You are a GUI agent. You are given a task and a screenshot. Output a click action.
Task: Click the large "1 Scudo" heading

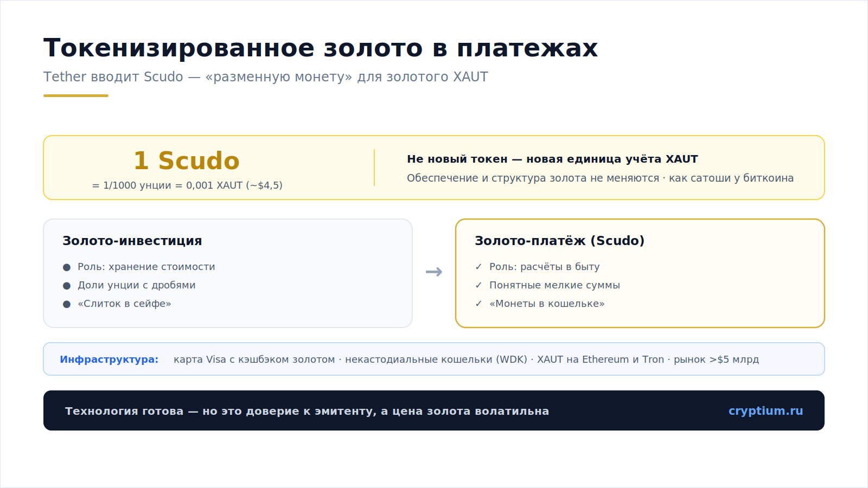[187, 161]
